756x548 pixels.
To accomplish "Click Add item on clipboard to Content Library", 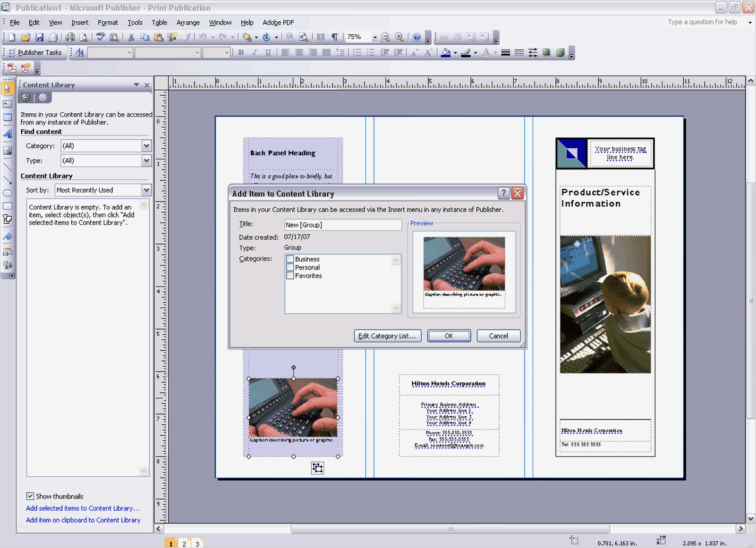I will pyautogui.click(x=83, y=520).
